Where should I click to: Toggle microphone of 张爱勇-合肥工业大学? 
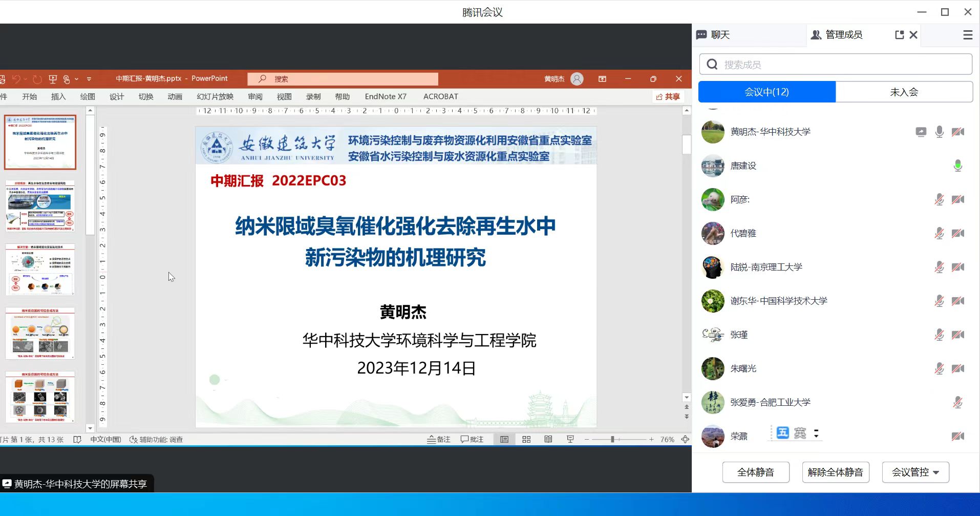957,403
